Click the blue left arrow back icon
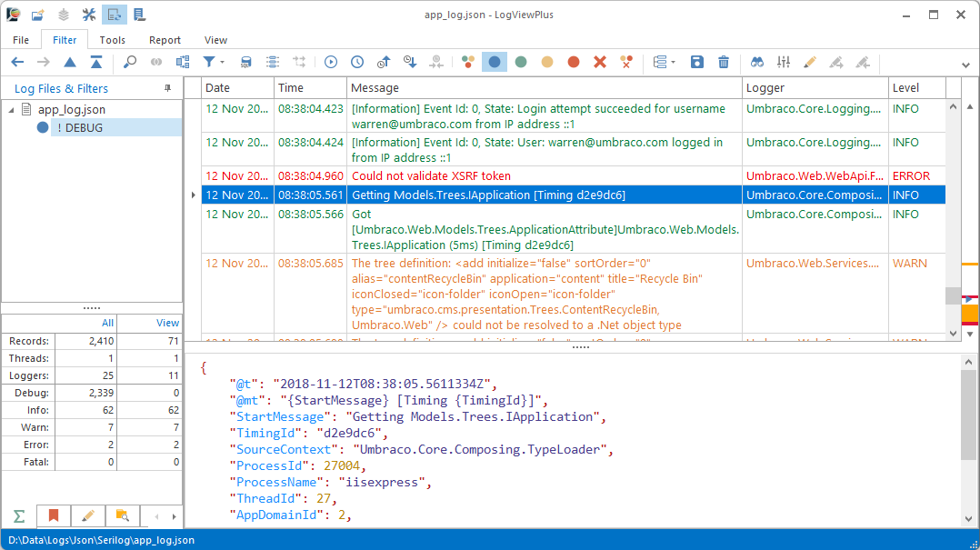 pyautogui.click(x=17, y=62)
